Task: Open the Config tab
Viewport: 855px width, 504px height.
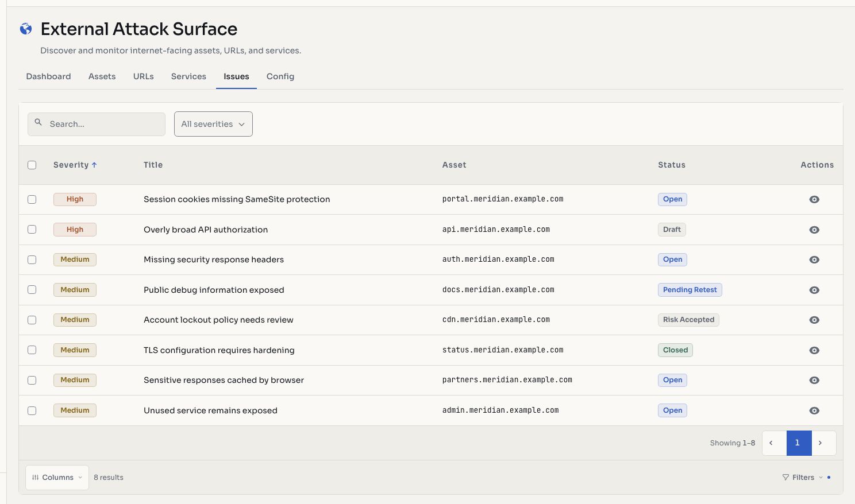Action: coord(280,76)
